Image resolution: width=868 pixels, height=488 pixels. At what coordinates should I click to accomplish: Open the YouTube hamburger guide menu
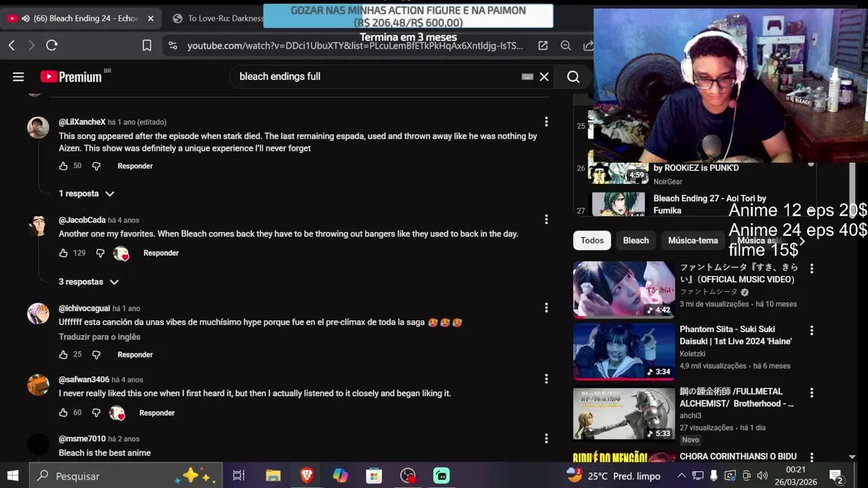(x=18, y=77)
